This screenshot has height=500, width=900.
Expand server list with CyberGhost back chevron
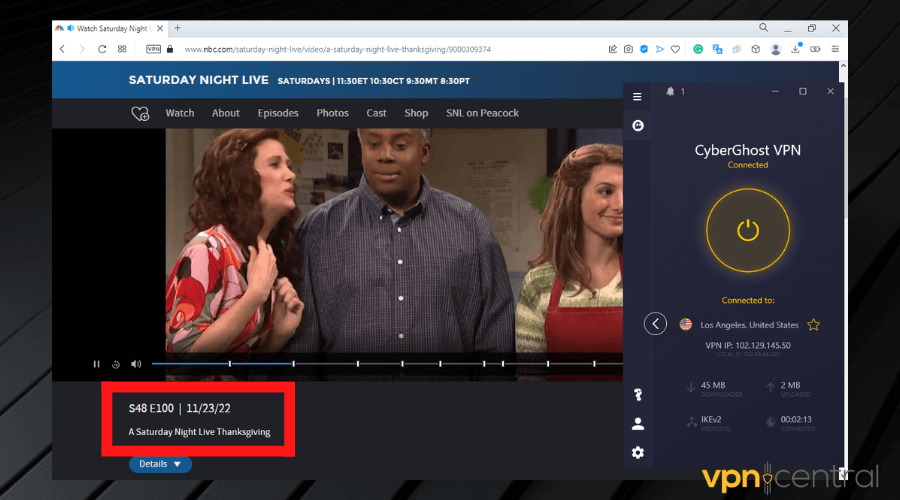point(655,324)
